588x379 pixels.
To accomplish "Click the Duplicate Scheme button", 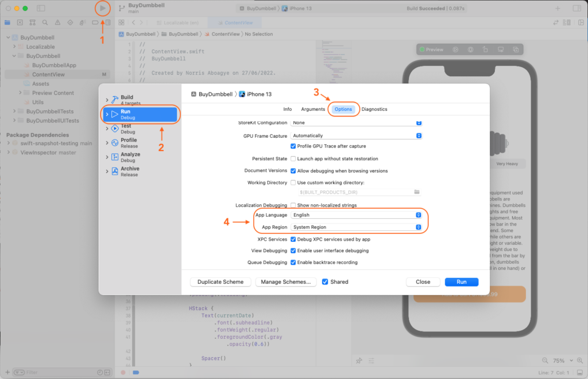I will (x=220, y=282).
